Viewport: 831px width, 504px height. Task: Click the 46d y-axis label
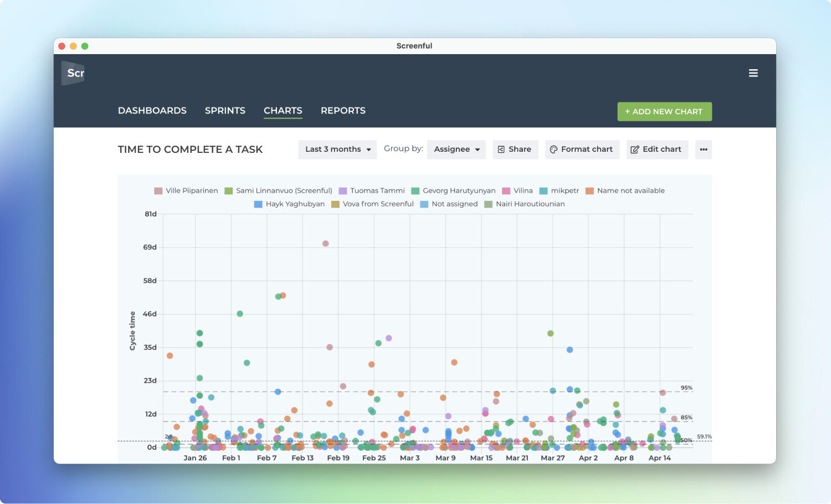click(150, 314)
